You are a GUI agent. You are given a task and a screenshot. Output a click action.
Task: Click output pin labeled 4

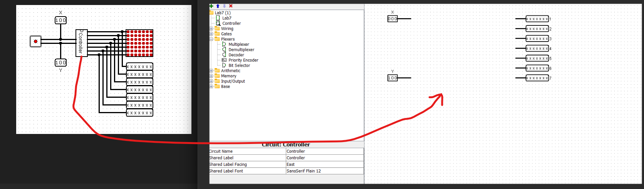tap(537, 49)
